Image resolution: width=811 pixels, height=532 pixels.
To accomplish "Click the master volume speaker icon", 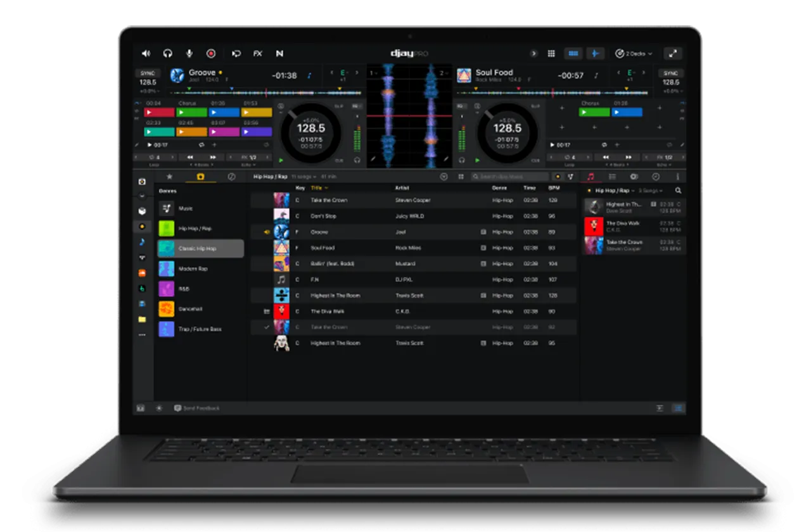I will pyautogui.click(x=146, y=54).
